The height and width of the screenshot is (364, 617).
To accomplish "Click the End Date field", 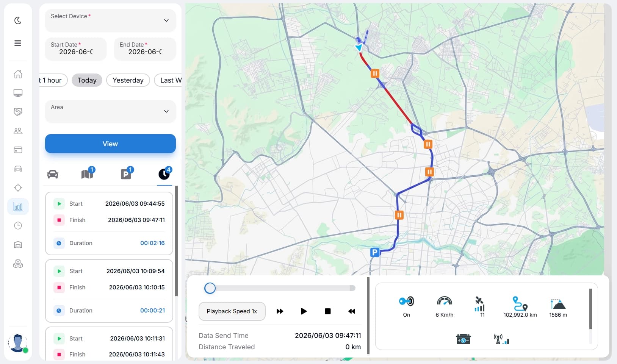I will pyautogui.click(x=145, y=49).
